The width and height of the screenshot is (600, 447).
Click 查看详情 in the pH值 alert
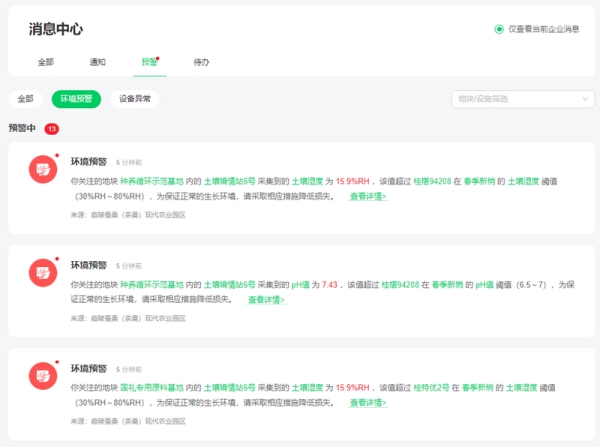coord(266,299)
